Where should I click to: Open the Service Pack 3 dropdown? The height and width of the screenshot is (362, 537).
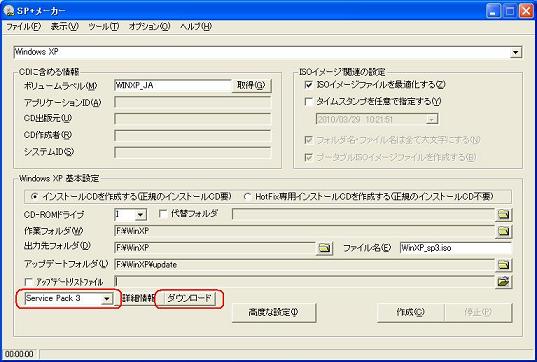point(107,299)
